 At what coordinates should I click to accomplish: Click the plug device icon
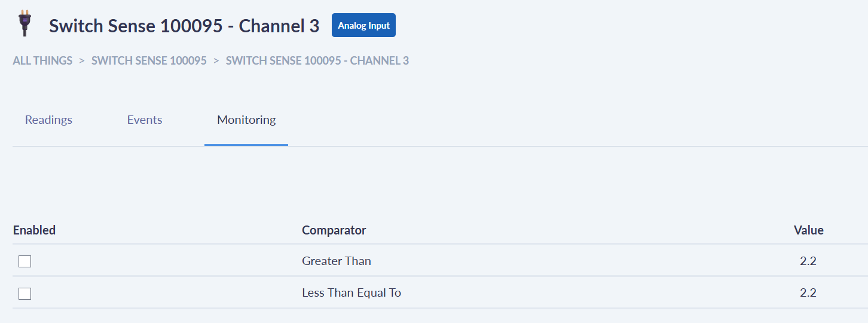[x=25, y=23]
